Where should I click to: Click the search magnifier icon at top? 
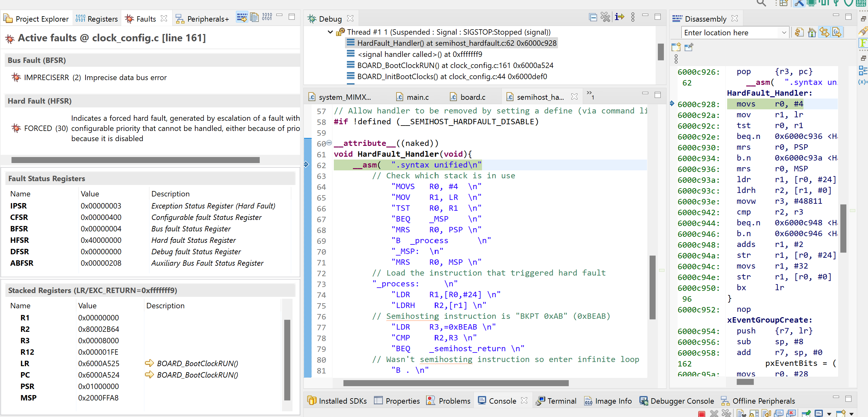point(761,3)
